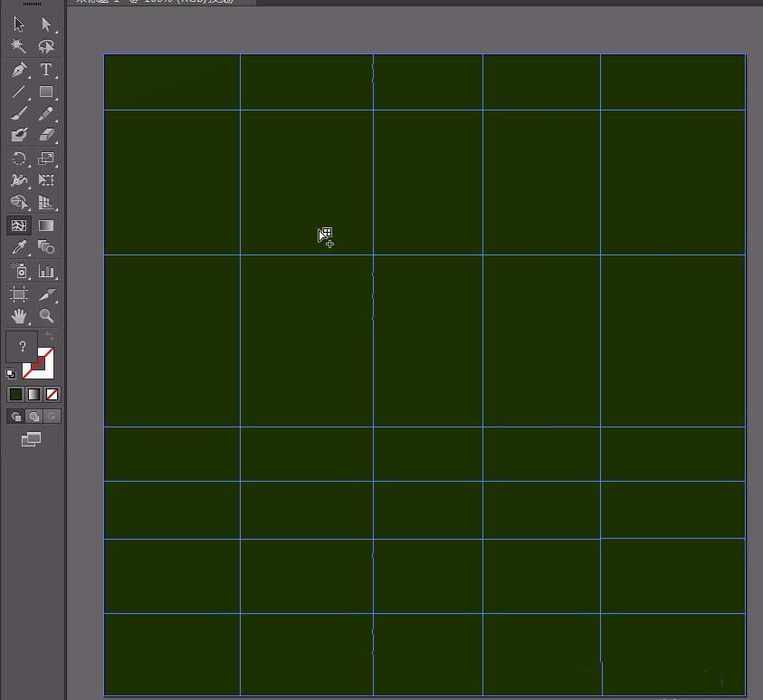Pick the Shape Builder tool
Image resolution: width=763 pixels, height=700 pixels.
point(19,202)
